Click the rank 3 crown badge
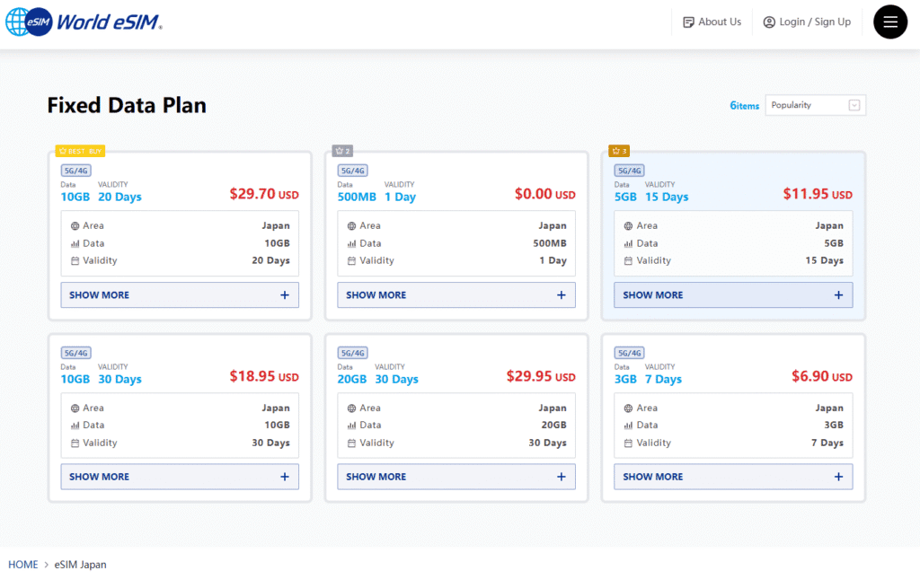 (619, 151)
